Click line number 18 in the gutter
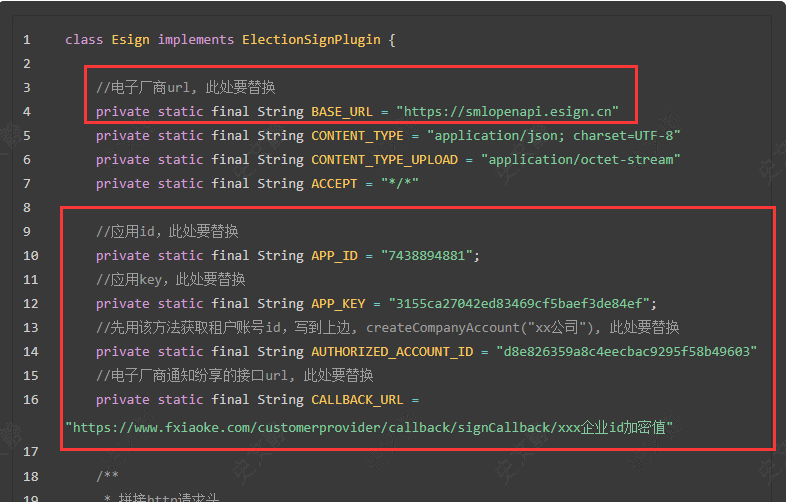Screen dimensions: 788x502 [x=31, y=476]
